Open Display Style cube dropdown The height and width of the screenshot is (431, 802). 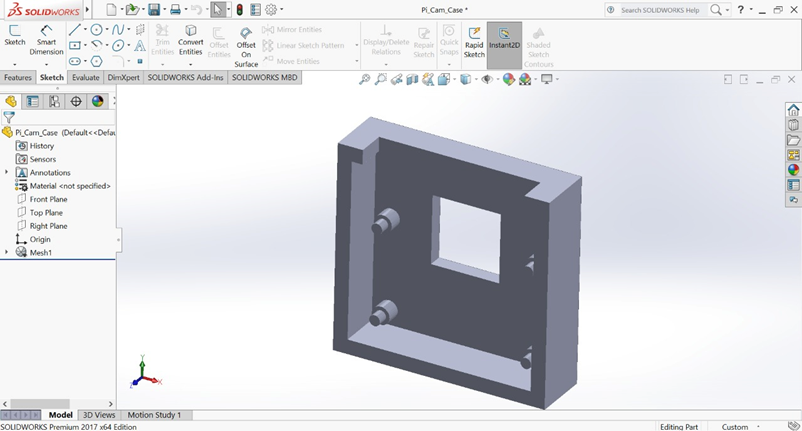click(x=465, y=79)
